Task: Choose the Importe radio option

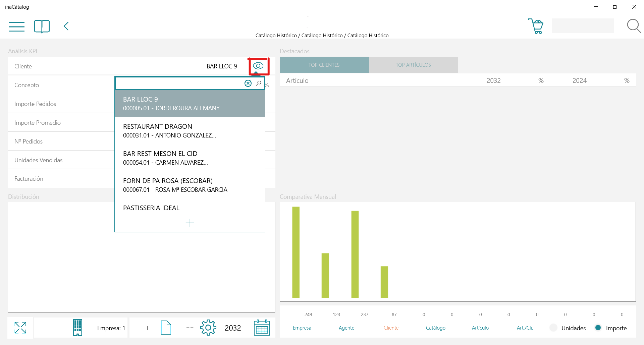Action: [x=598, y=328]
